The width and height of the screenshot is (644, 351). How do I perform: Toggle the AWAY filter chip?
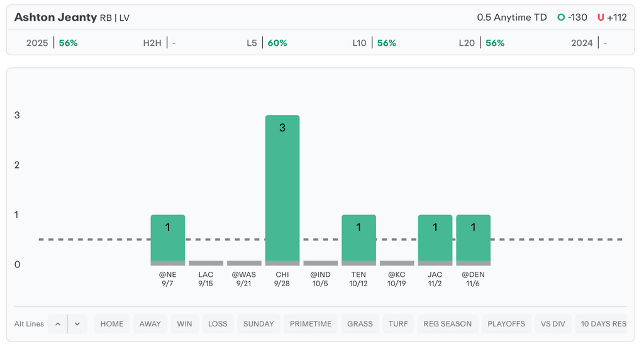click(x=150, y=324)
